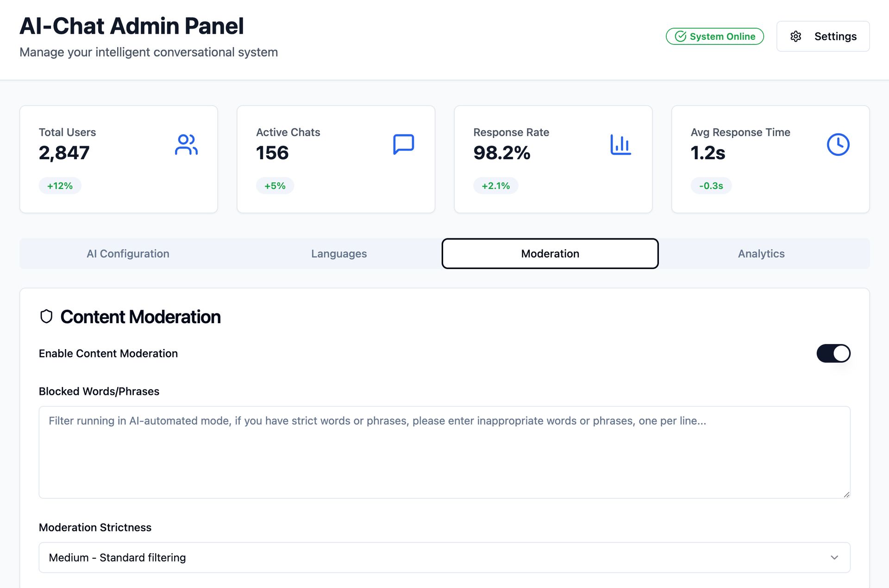The height and width of the screenshot is (588, 889).
Task: Open the Languages tab
Action: (x=339, y=254)
